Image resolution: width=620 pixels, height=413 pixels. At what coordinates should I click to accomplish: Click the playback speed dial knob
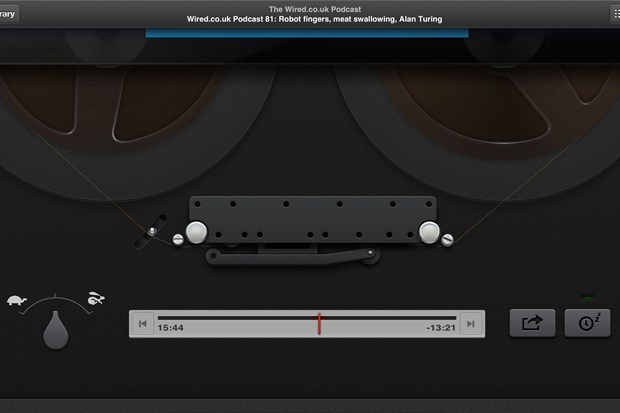pyautogui.click(x=56, y=330)
